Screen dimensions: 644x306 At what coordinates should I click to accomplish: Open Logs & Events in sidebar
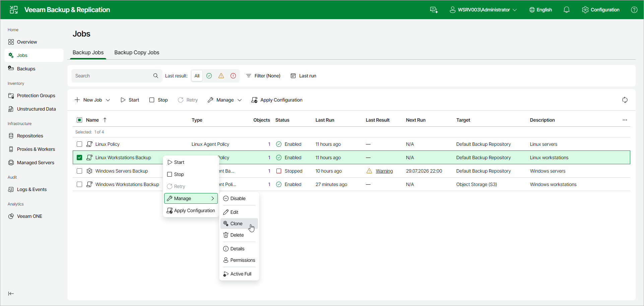click(34, 189)
